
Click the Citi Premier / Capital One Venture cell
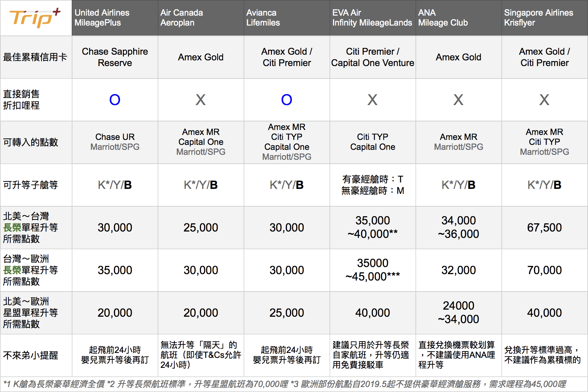point(372,57)
